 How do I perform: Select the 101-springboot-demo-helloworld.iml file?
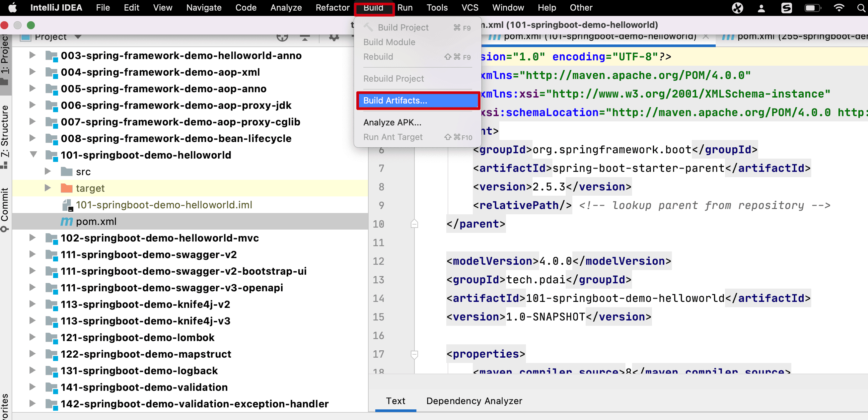(164, 205)
